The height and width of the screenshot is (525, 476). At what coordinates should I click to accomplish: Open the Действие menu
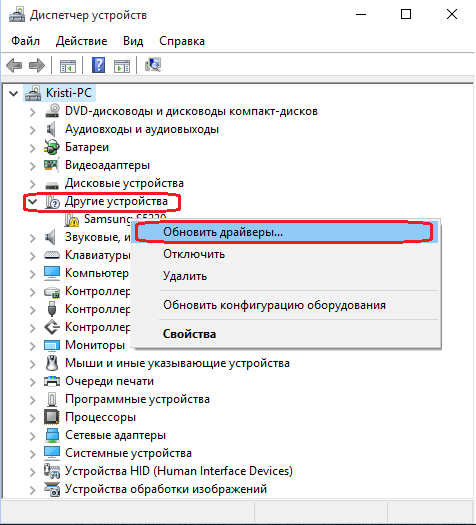[x=81, y=41]
